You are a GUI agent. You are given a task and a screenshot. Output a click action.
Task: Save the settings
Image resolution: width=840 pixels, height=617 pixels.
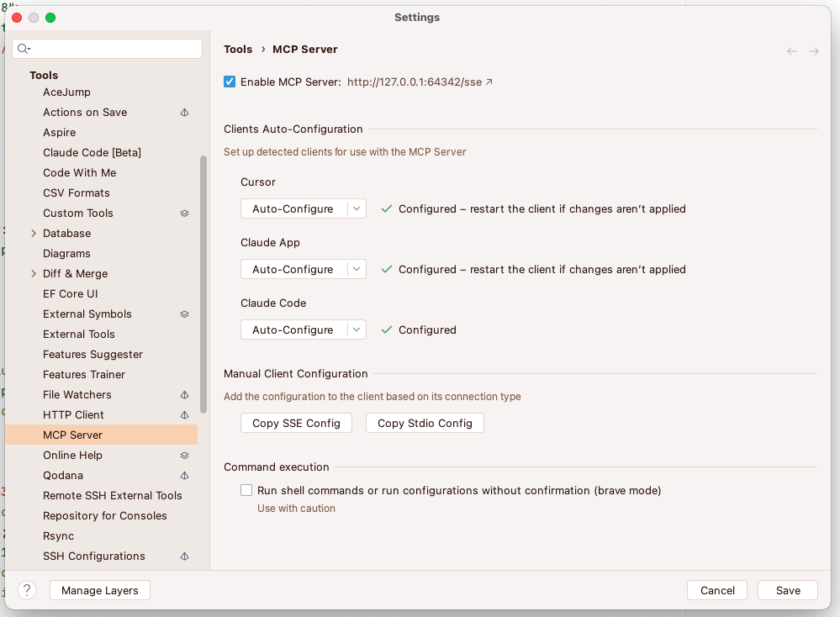788,590
